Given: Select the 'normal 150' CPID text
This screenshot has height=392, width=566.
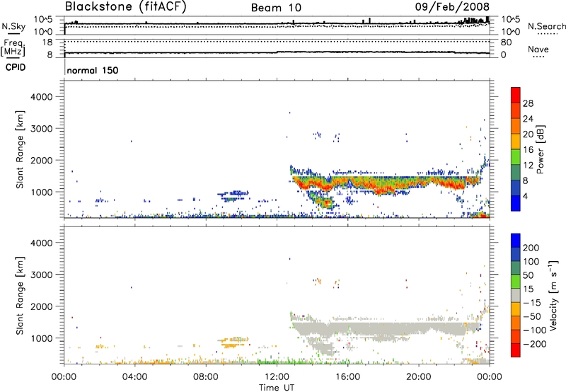Looking at the screenshot, I should coord(93,70).
